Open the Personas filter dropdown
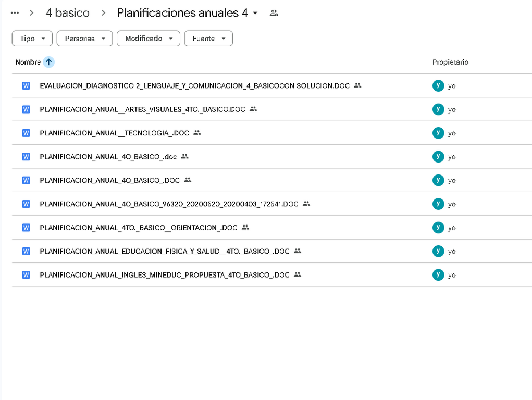The height and width of the screenshot is (400, 532). [84, 39]
